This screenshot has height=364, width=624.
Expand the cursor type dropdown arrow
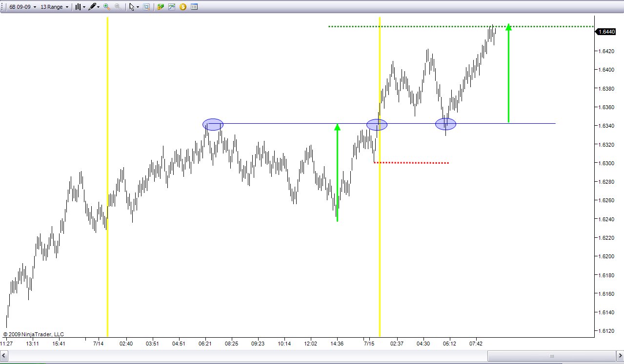[138, 7]
